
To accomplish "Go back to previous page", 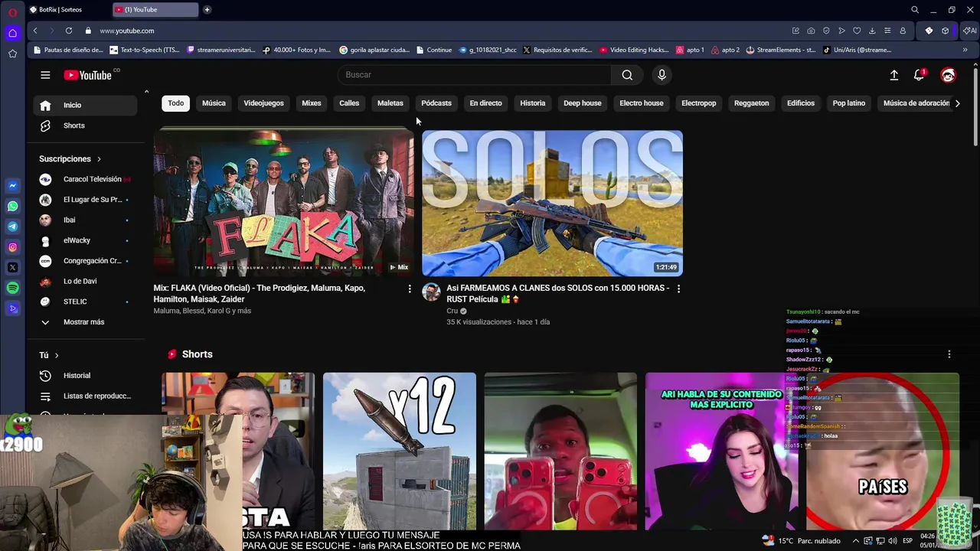I will coord(35,31).
